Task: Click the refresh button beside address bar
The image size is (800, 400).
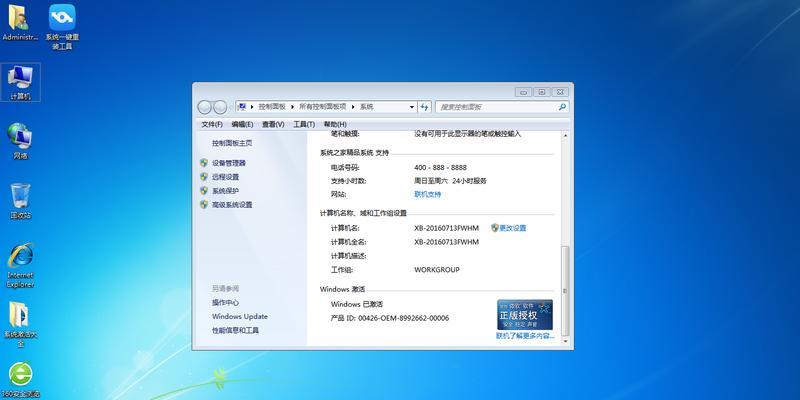Action: 424,106
